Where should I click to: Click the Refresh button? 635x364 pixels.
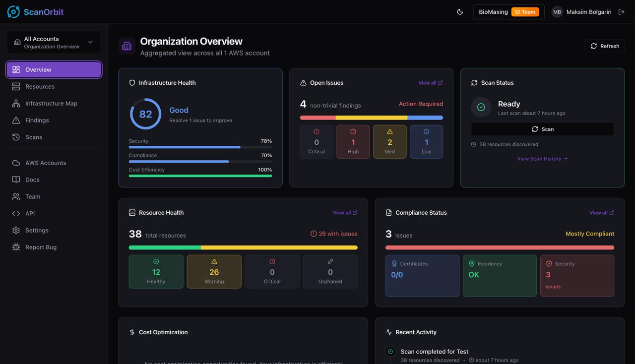tap(605, 46)
